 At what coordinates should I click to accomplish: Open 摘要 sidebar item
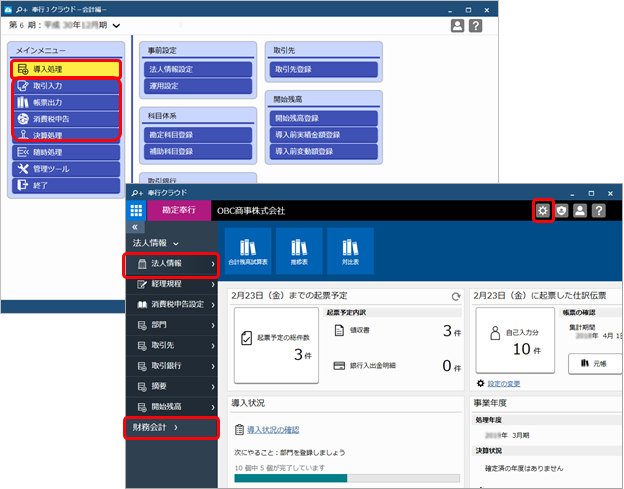click(x=172, y=386)
